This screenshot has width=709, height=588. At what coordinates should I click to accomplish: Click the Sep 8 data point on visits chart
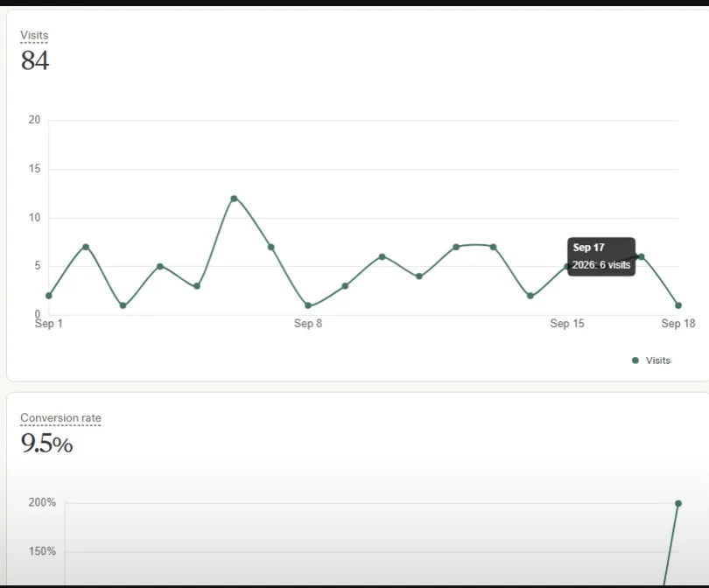[x=308, y=305]
